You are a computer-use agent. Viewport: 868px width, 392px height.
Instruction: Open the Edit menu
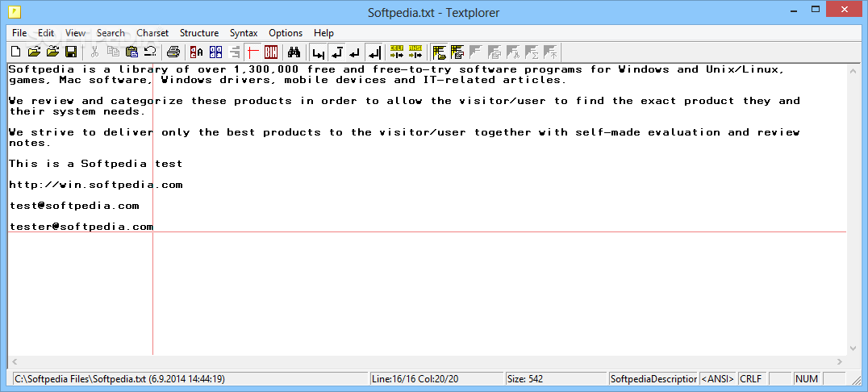click(x=46, y=32)
